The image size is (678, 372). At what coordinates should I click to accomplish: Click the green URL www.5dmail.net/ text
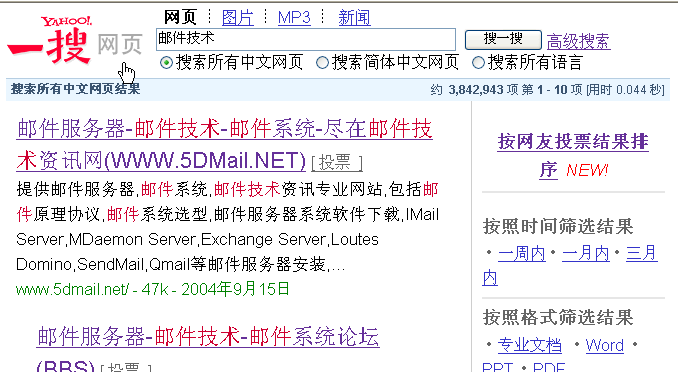72,289
